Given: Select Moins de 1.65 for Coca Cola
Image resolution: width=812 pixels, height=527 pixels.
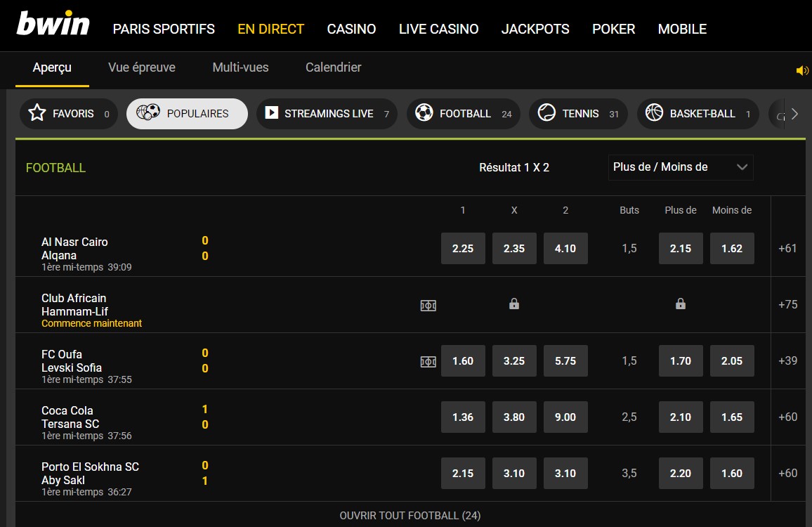Looking at the screenshot, I should [x=732, y=417].
